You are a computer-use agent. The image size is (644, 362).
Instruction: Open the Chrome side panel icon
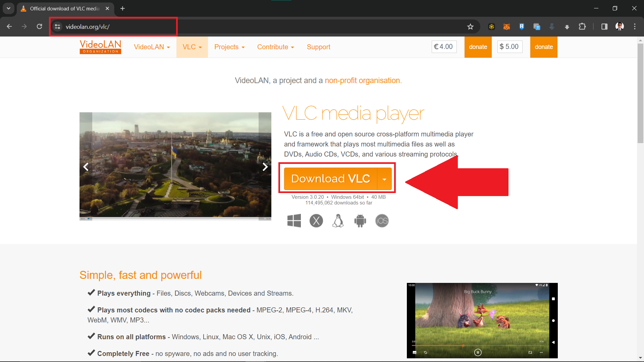pos(604,26)
